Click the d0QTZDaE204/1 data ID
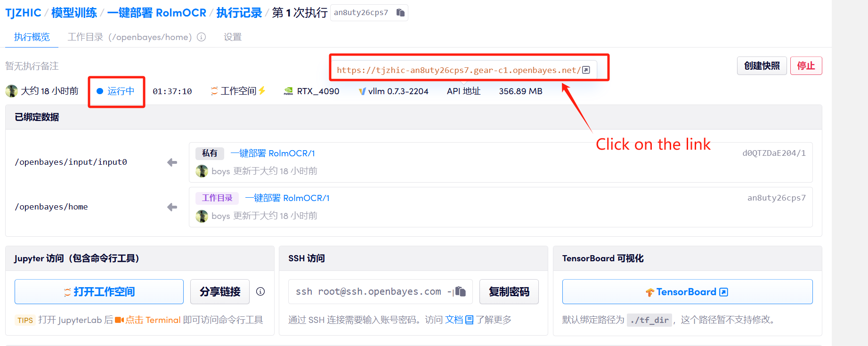868x346 pixels. [x=774, y=153]
